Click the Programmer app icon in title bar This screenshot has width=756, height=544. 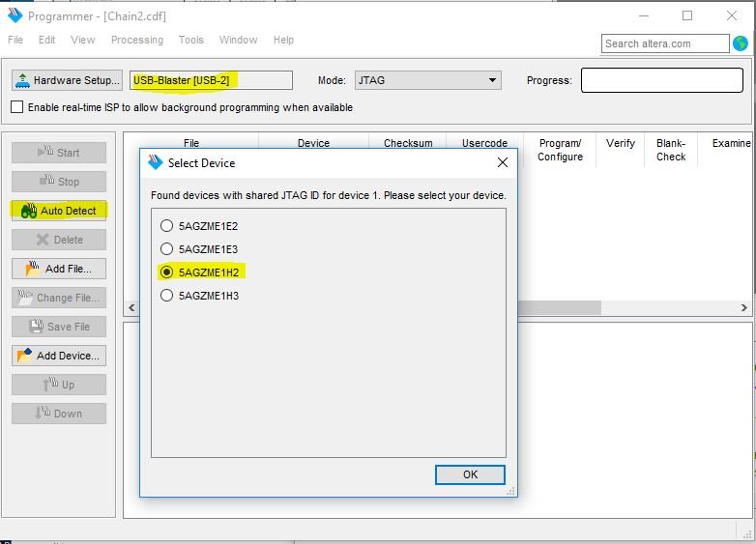click(x=15, y=15)
